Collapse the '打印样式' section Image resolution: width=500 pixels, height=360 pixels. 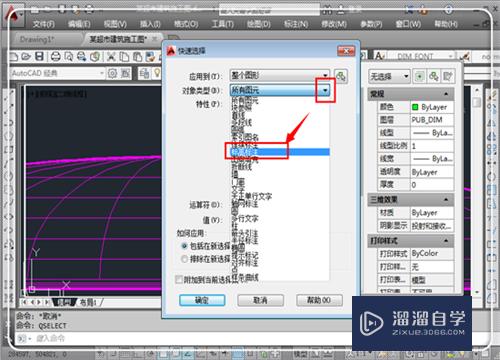pyautogui.click(x=446, y=240)
